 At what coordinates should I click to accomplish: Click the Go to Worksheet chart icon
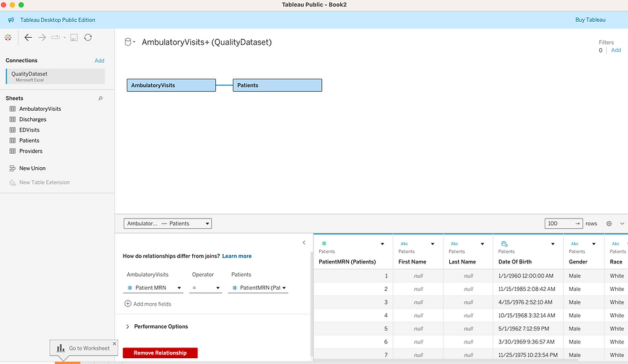(60, 348)
